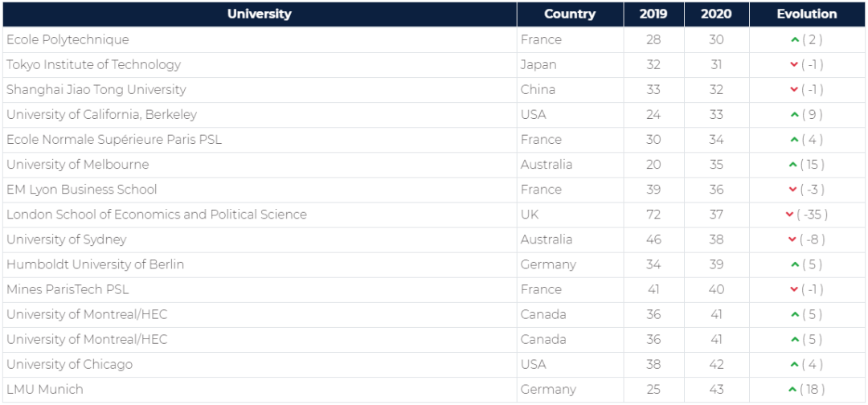This screenshot has width=868, height=405.
Task: Click the green up arrow for University of Melbourne
Action: [x=792, y=165]
